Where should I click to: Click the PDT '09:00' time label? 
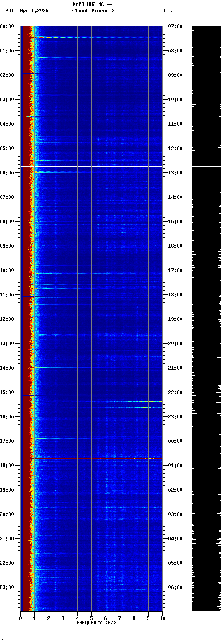[x=7, y=246]
